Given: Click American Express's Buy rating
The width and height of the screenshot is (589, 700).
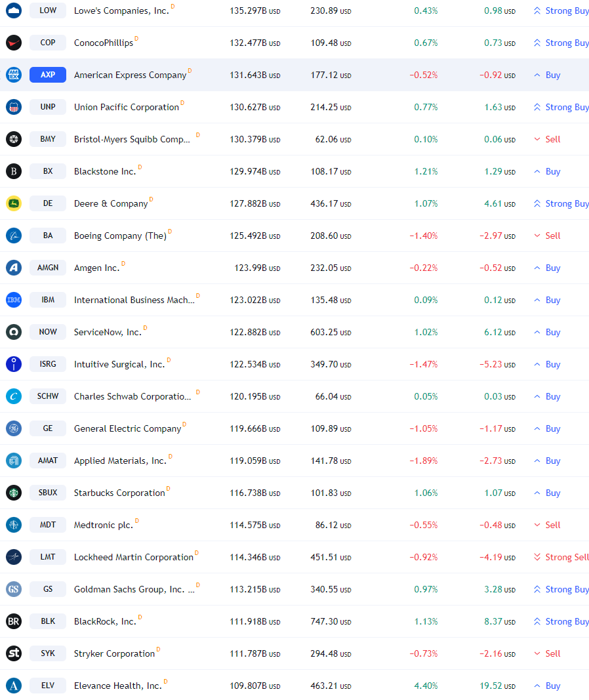Looking at the screenshot, I should pyautogui.click(x=547, y=75).
